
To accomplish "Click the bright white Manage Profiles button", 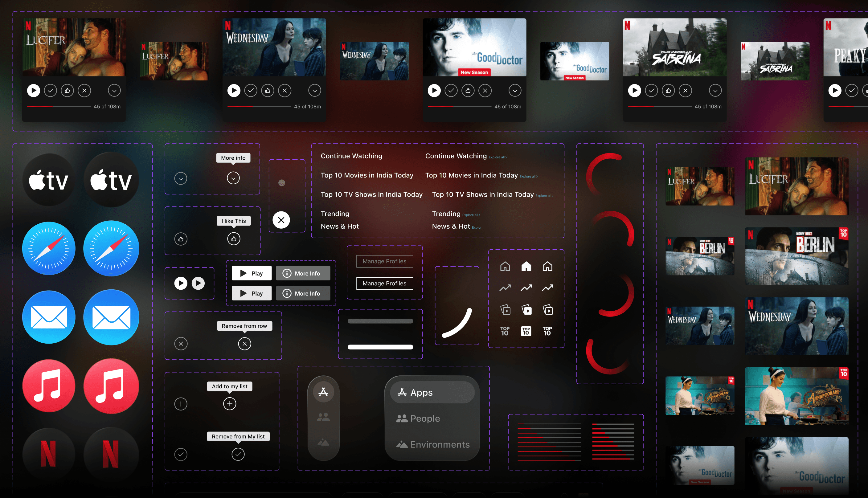I will (384, 283).
